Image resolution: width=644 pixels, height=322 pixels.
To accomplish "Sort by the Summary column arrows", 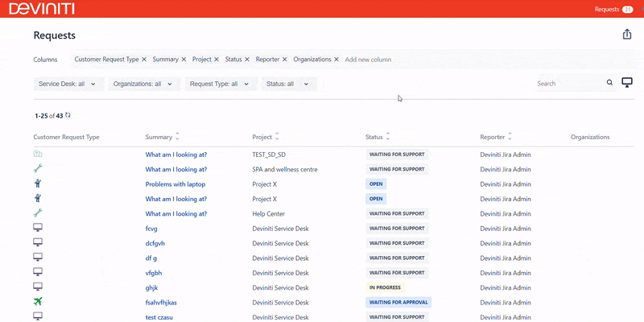I will point(177,136).
